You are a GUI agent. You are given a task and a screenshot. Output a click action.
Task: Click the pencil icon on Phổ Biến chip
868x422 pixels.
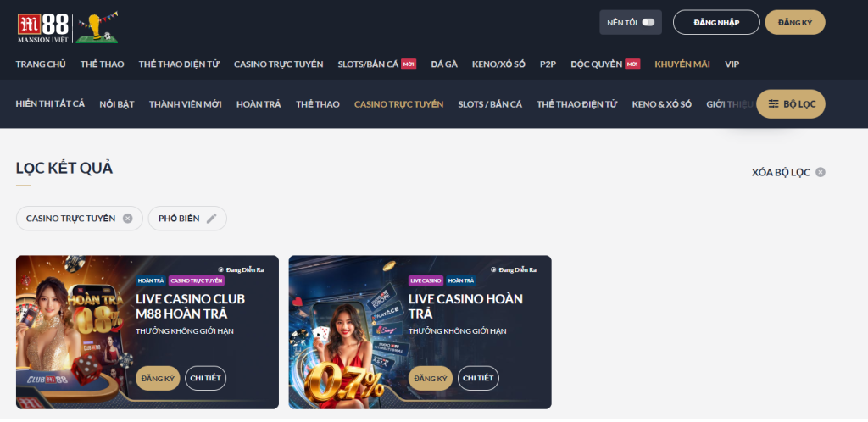point(211,219)
